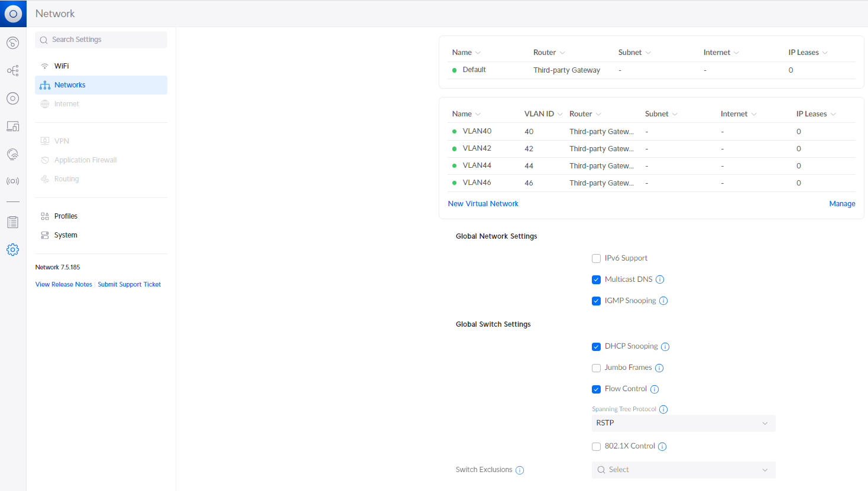The height and width of the screenshot is (491, 868).
Task: Disable Flow Control checkbox
Action: (596, 389)
